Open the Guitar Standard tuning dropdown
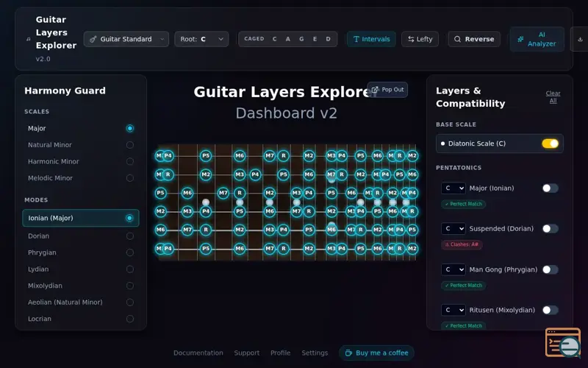The height and width of the screenshot is (368, 588). (x=126, y=39)
